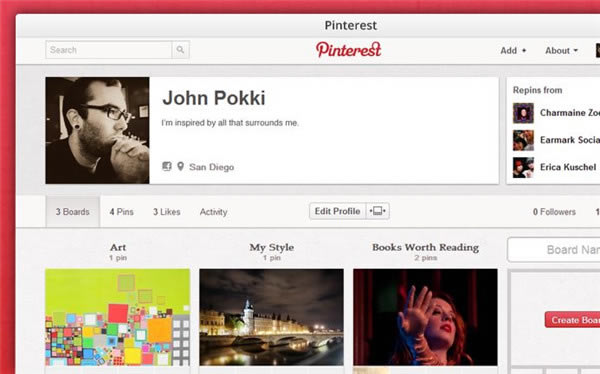600x374 pixels.
Task: Click the San Diego location text
Action: click(x=211, y=167)
